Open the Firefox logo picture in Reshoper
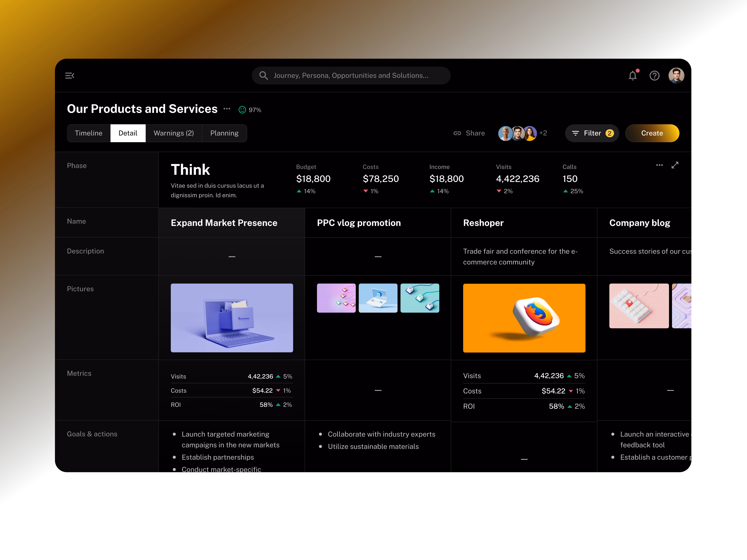The image size is (747, 560). tap(524, 318)
